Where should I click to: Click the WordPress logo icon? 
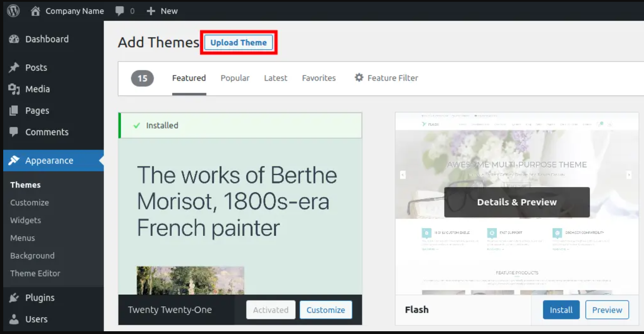[x=13, y=11]
